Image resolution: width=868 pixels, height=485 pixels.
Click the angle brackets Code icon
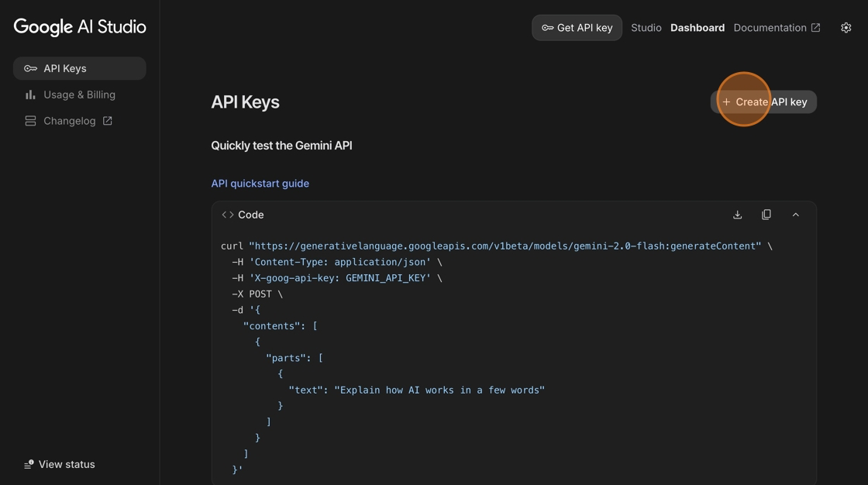(x=227, y=215)
